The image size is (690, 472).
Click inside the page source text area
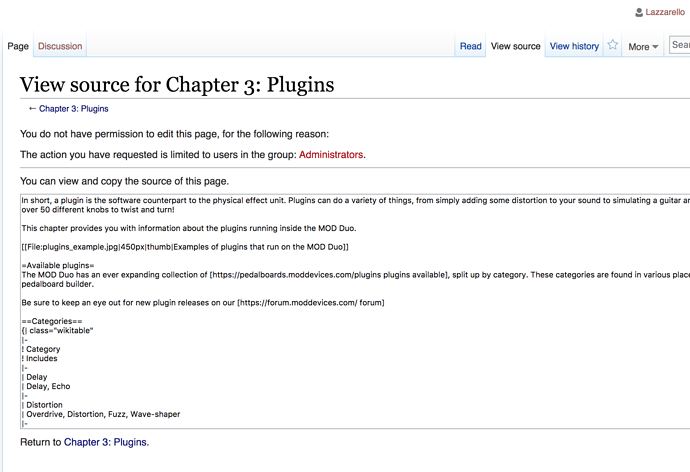[x=355, y=311]
